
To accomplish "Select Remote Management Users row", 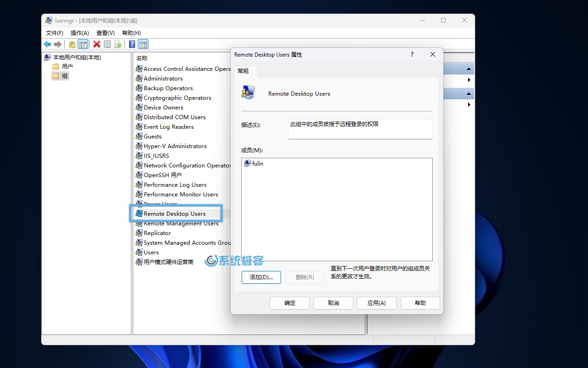I will tap(177, 223).
